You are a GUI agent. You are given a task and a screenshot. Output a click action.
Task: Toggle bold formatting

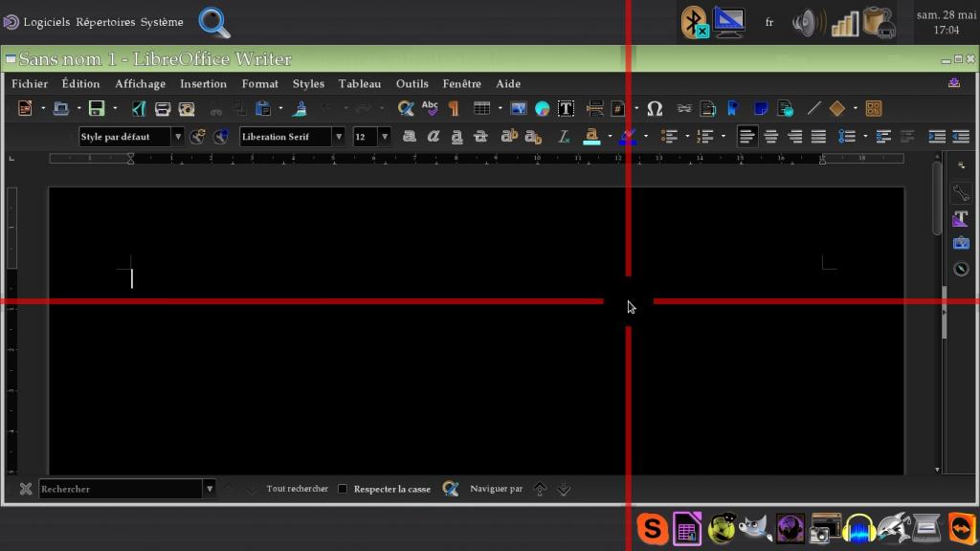pyautogui.click(x=410, y=137)
